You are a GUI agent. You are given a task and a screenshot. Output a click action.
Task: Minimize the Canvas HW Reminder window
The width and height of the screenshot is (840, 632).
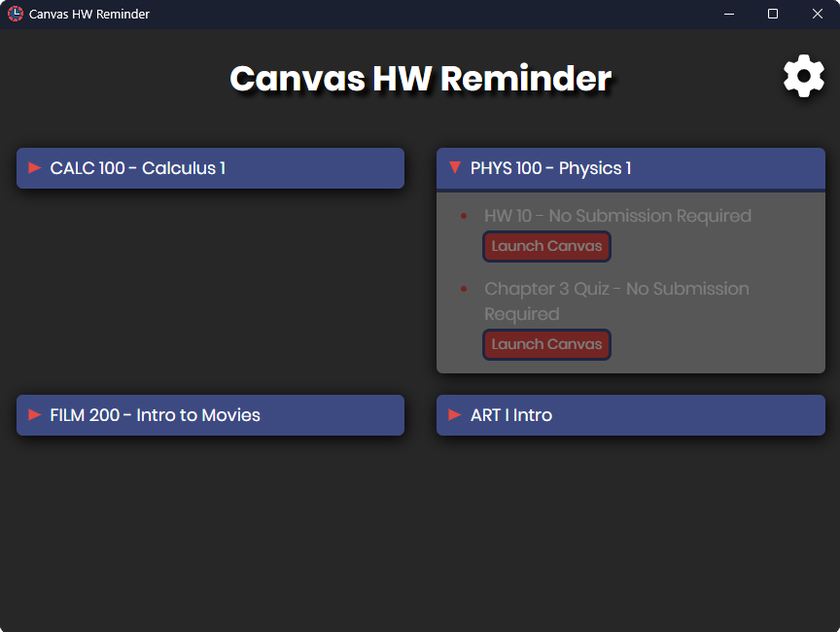[x=728, y=14]
